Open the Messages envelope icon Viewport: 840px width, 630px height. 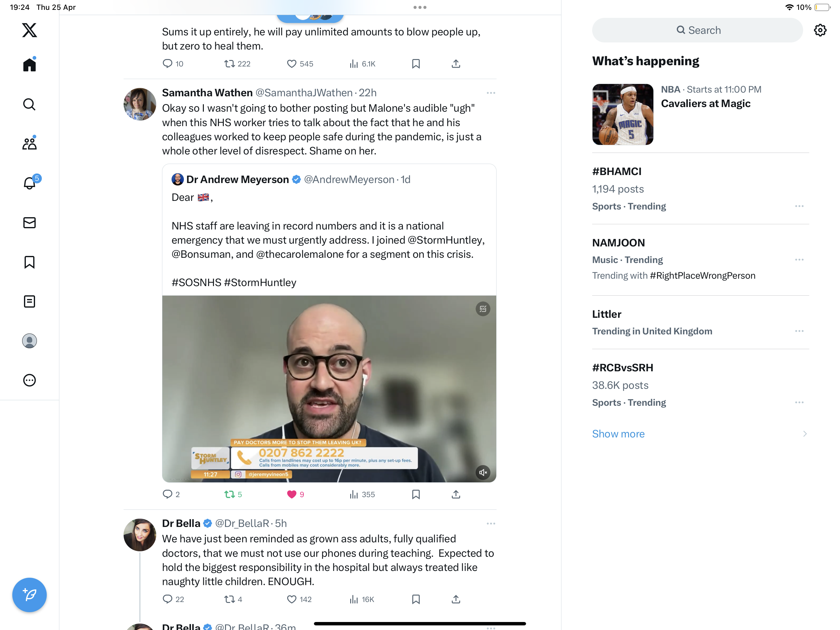click(29, 223)
